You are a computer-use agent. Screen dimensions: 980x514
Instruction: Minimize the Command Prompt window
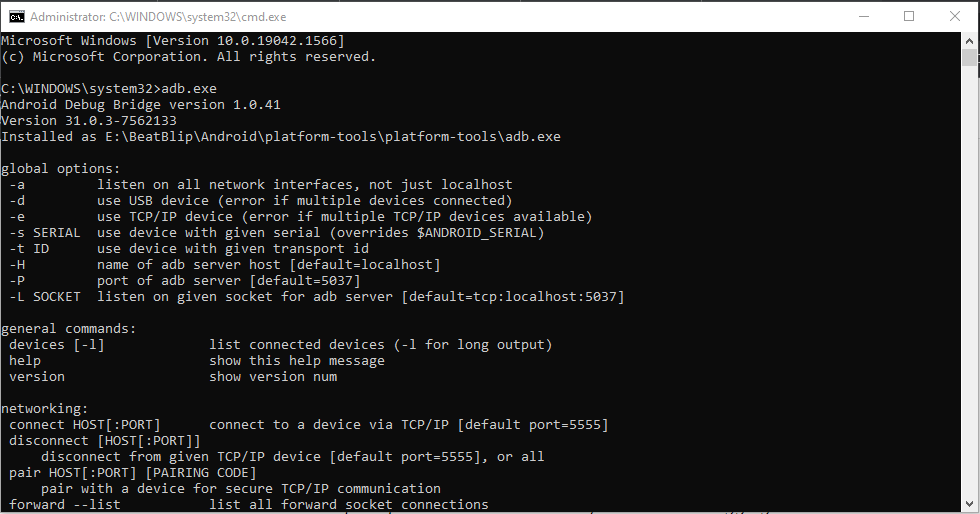pos(863,16)
